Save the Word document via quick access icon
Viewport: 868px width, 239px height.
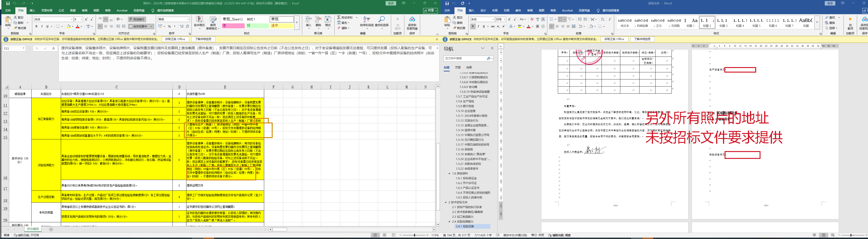point(447,3)
